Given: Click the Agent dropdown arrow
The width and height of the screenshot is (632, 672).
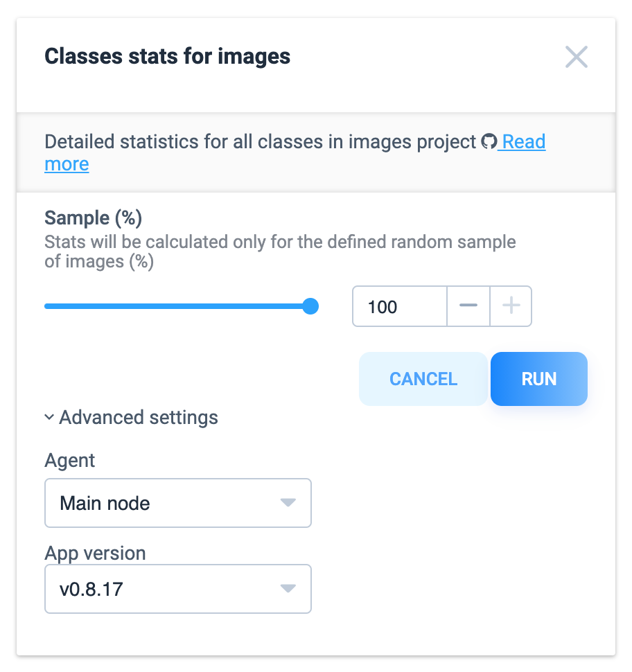Looking at the screenshot, I should pos(288,503).
